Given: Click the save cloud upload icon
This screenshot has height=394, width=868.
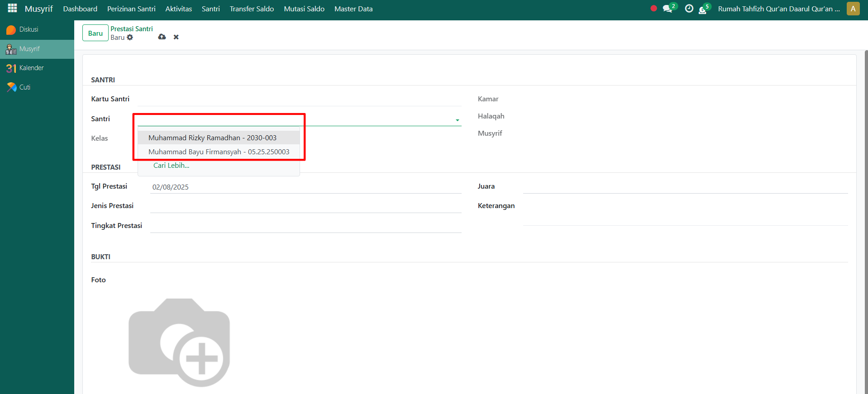Looking at the screenshot, I should click(x=162, y=37).
